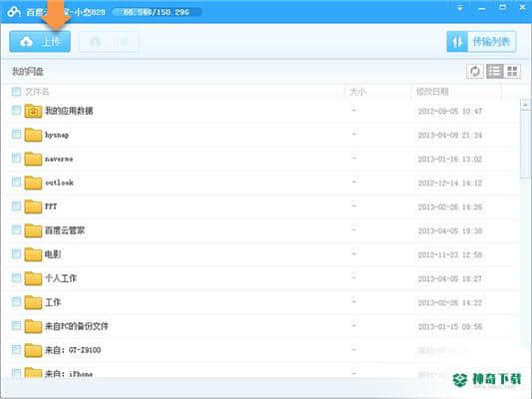Click the 我的网盘 breadcrumb path

28,72
